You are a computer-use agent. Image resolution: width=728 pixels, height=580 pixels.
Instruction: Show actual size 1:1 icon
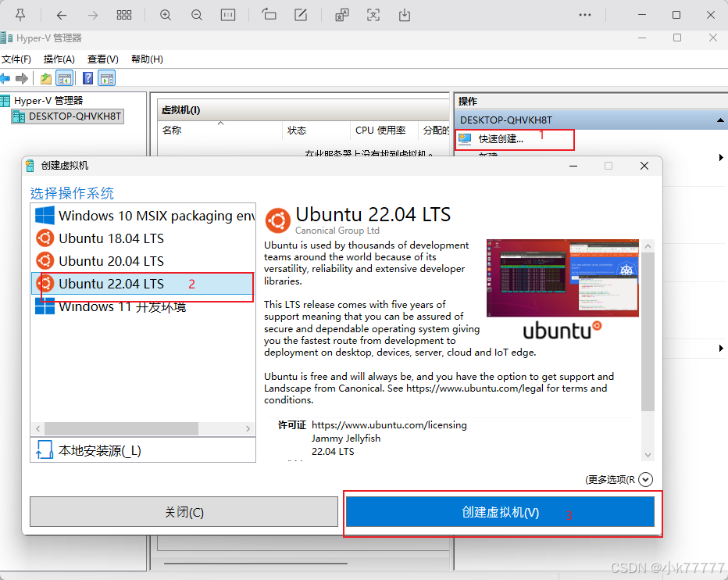[x=228, y=15]
